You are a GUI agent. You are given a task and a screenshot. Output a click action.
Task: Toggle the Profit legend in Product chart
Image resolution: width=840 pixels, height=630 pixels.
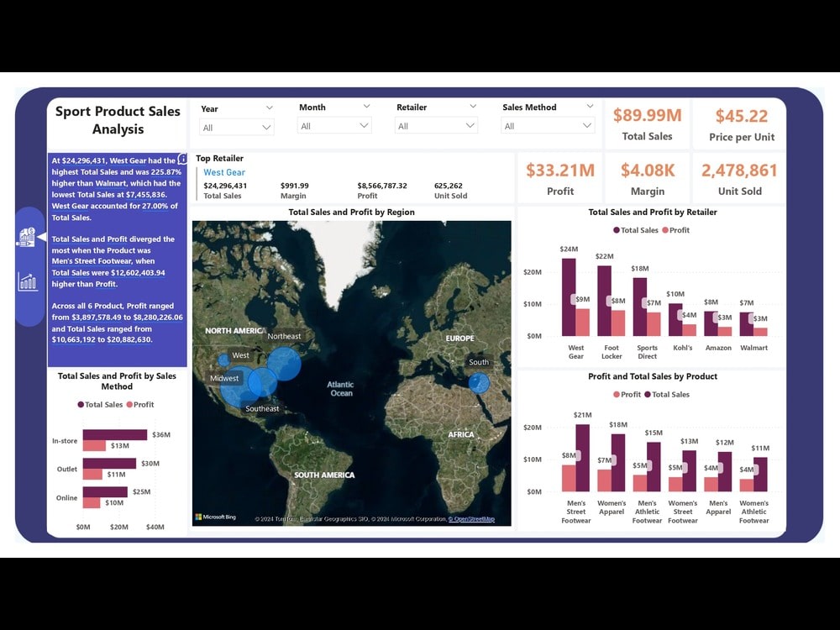click(627, 394)
